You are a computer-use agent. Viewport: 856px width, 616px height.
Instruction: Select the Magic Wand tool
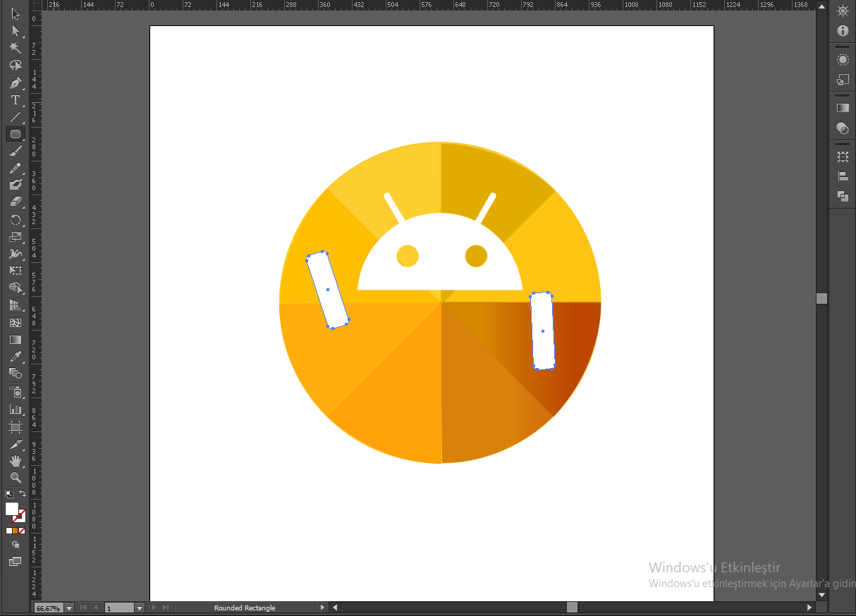pyautogui.click(x=15, y=48)
